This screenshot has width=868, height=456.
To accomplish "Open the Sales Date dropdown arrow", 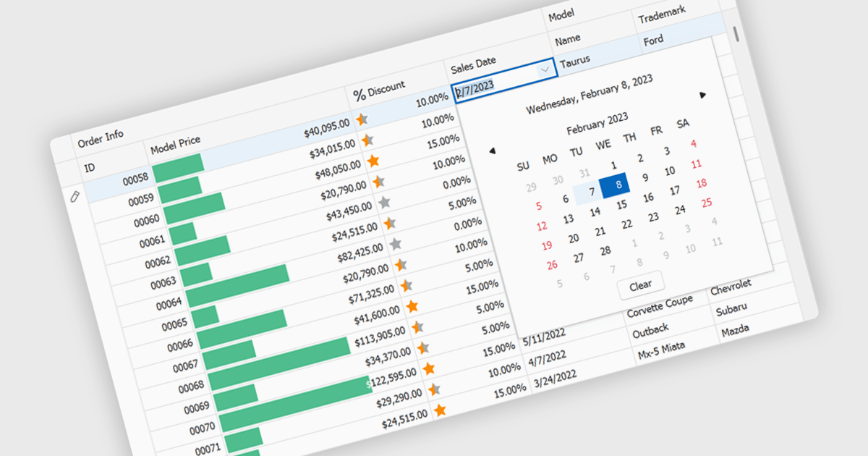I will click(544, 70).
